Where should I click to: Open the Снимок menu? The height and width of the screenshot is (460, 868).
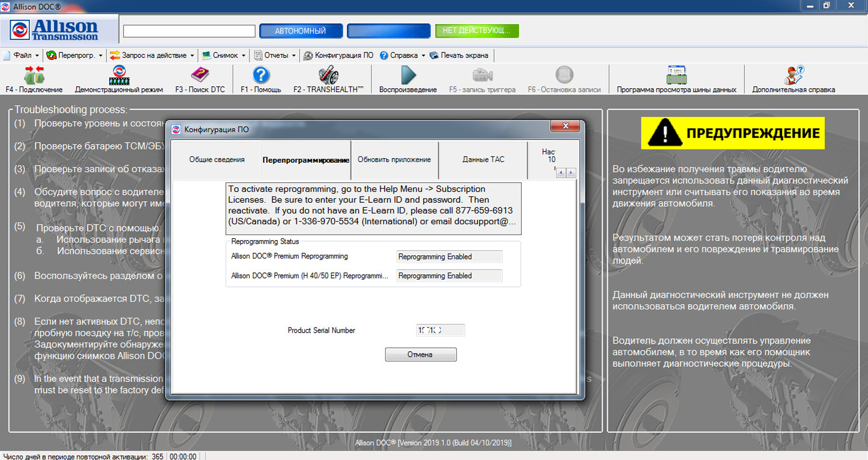[224, 55]
